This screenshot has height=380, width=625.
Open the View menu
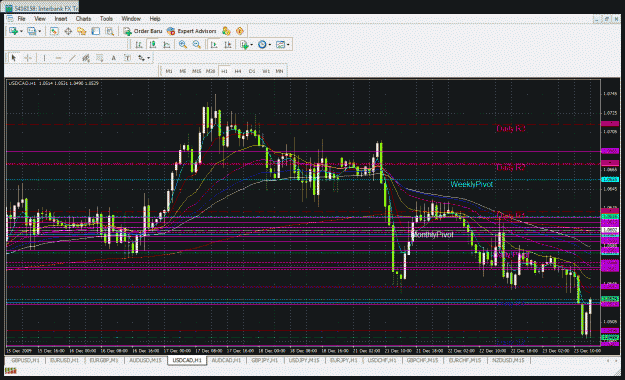tap(40, 19)
